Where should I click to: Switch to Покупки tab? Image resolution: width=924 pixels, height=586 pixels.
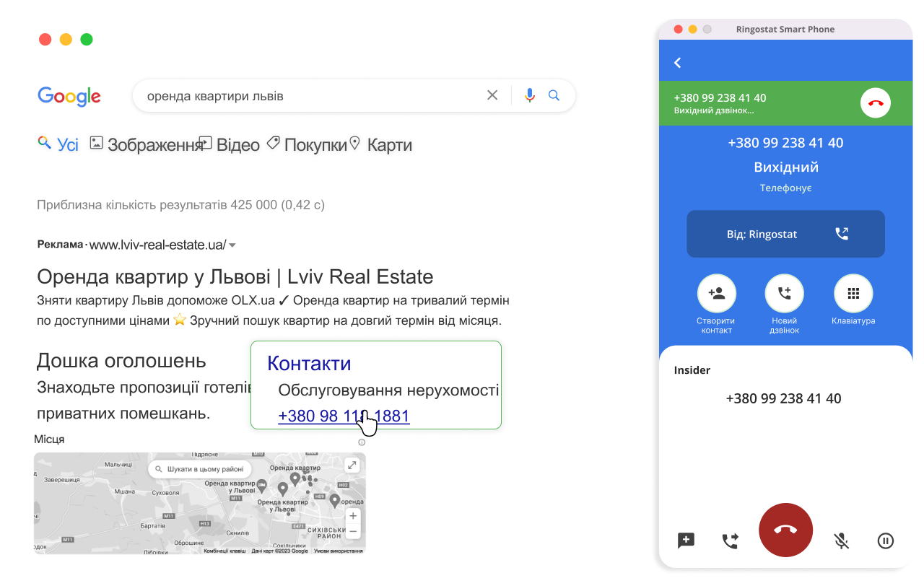click(307, 144)
